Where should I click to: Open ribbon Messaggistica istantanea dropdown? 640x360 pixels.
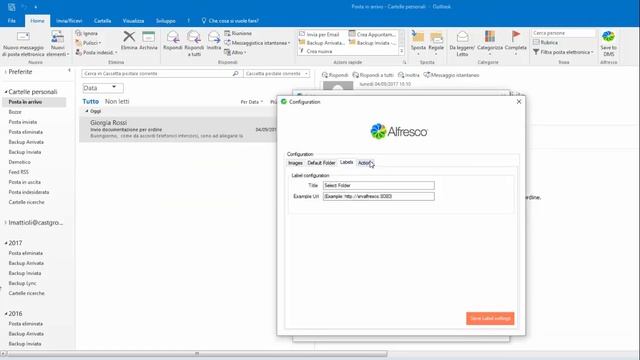(257, 43)
